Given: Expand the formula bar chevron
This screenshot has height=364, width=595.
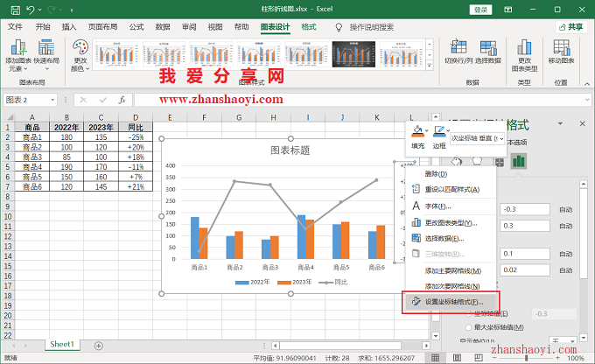Looking at the screenshot, I should [587, 100].
